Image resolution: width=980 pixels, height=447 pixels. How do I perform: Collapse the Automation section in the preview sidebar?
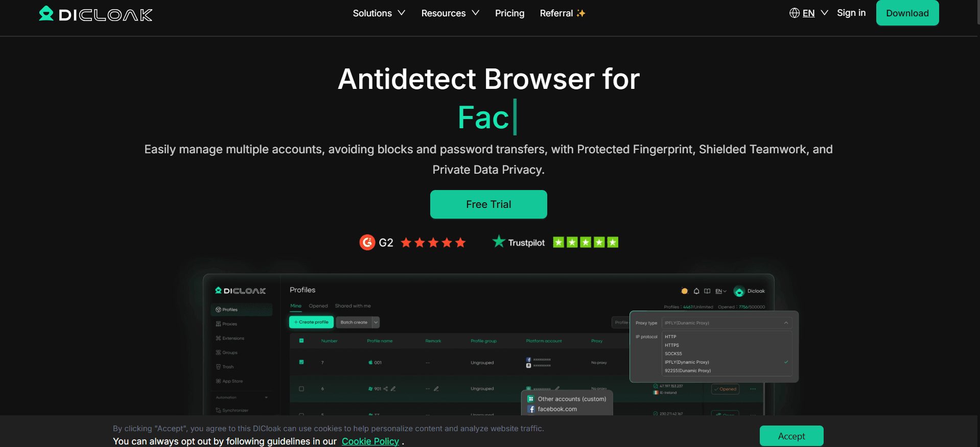pos(266,397)
